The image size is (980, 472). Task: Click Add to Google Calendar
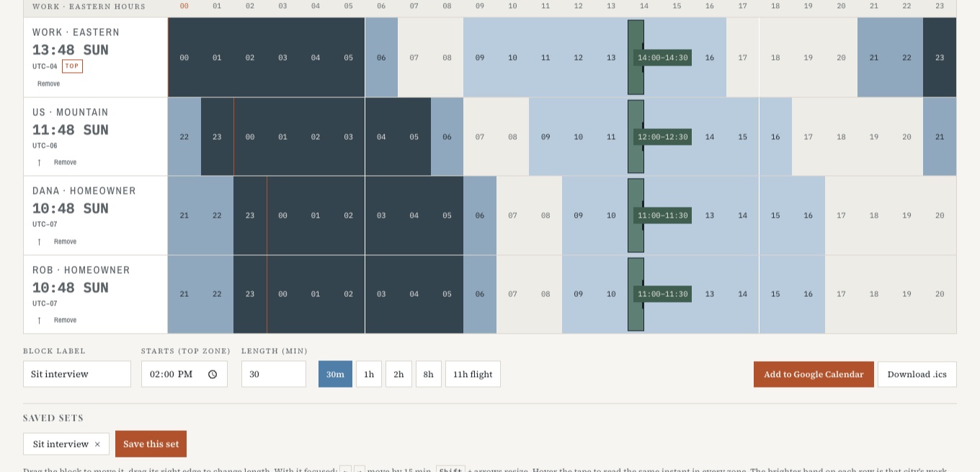coord(814,374)
